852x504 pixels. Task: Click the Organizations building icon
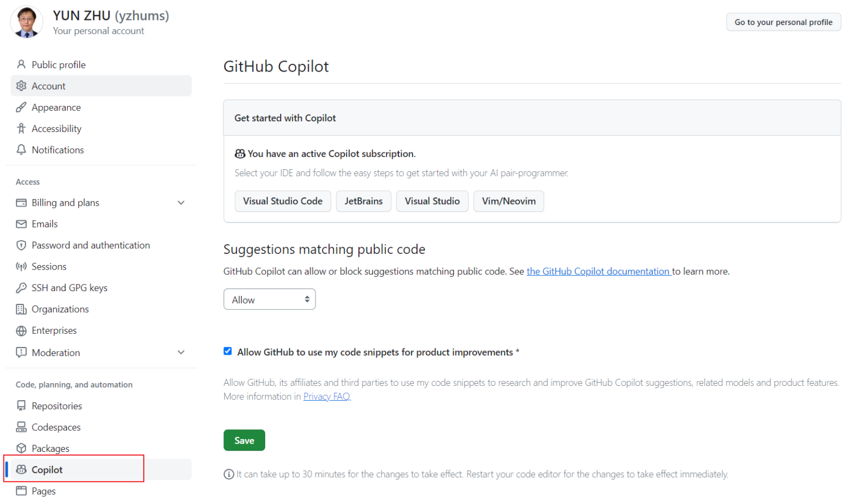(x=21, y=309)
